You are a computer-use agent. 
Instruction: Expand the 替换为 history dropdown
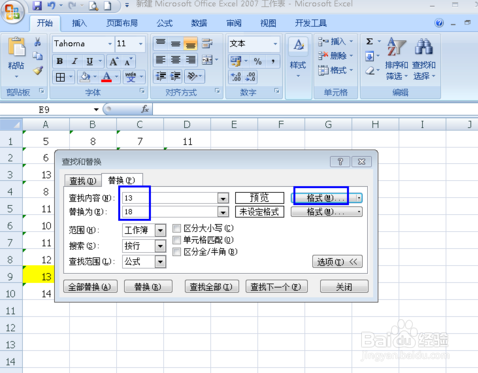pyautogui.click(x=223, y=212)
